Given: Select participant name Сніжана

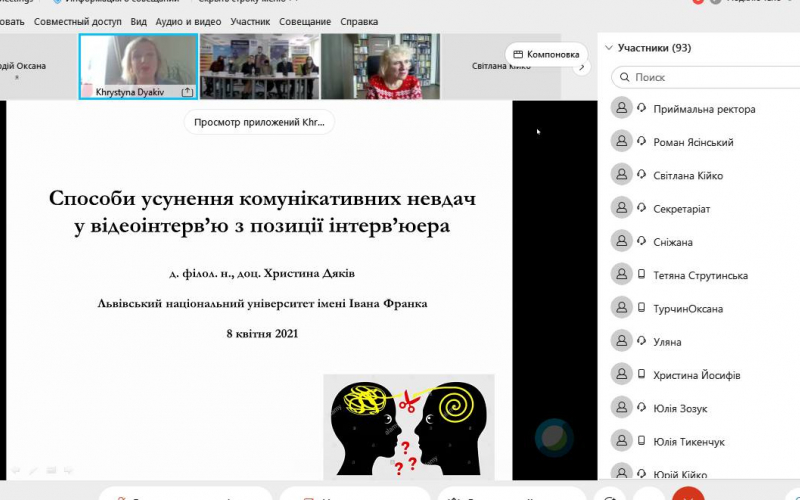Looking at the screenshot, I should (x=672, y=242).
